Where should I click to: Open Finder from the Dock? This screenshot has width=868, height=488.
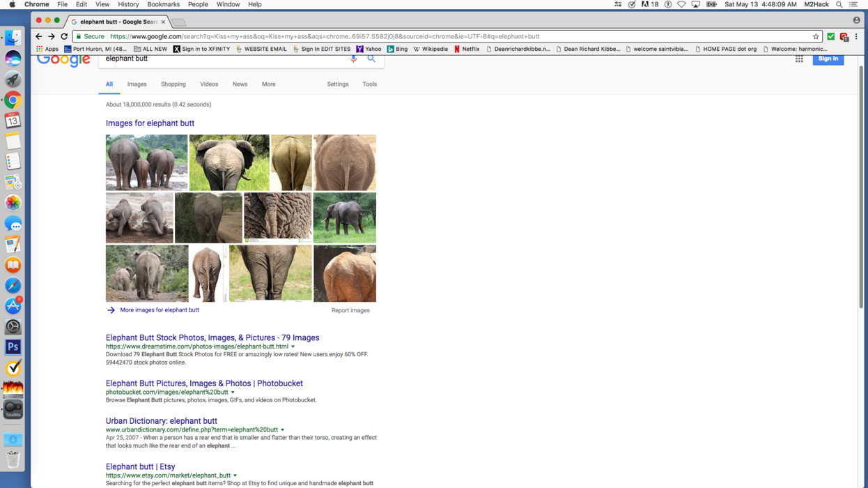click(13, 38)
